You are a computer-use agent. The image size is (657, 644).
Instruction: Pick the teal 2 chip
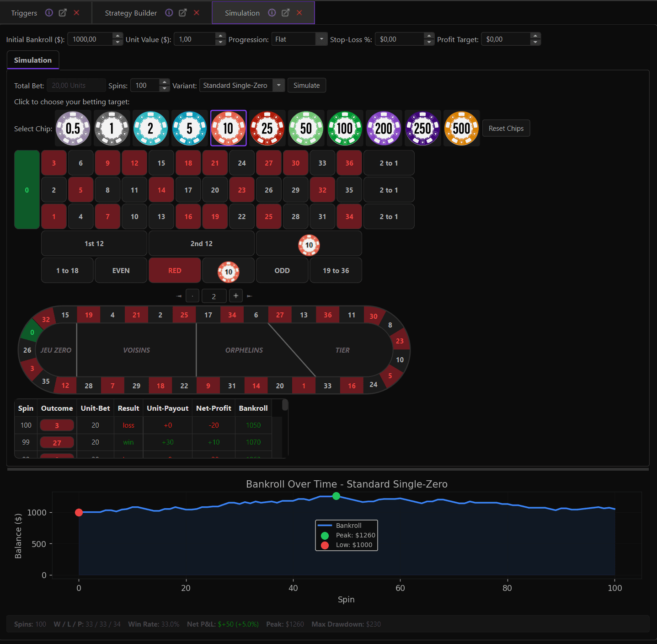(151, 129)
